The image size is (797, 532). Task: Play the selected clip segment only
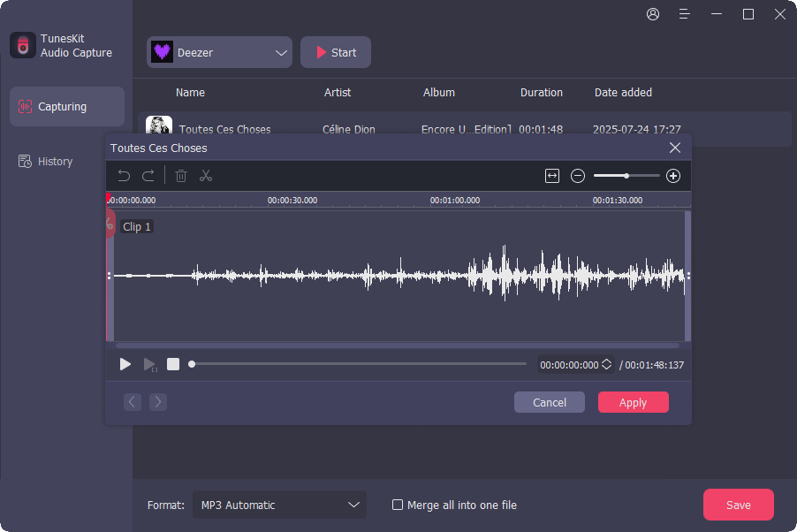click(150, 364)
